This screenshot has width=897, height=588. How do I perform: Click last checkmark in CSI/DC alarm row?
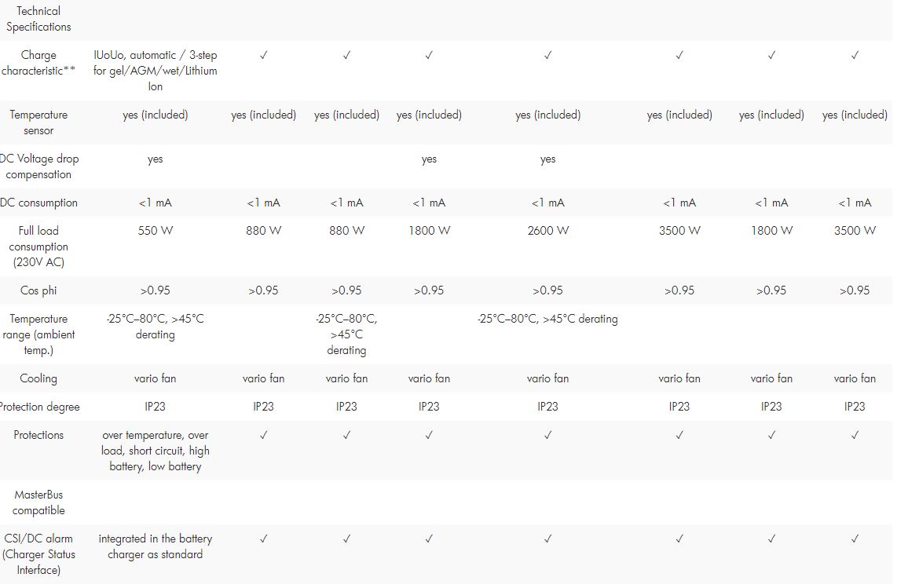[x=855, y=539]
